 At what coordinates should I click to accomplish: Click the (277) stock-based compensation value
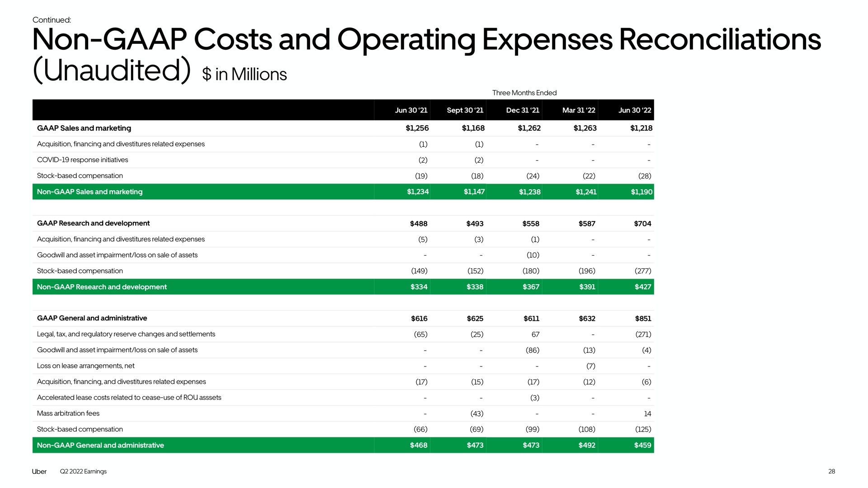pyautogui.click(x=643, y=271)
